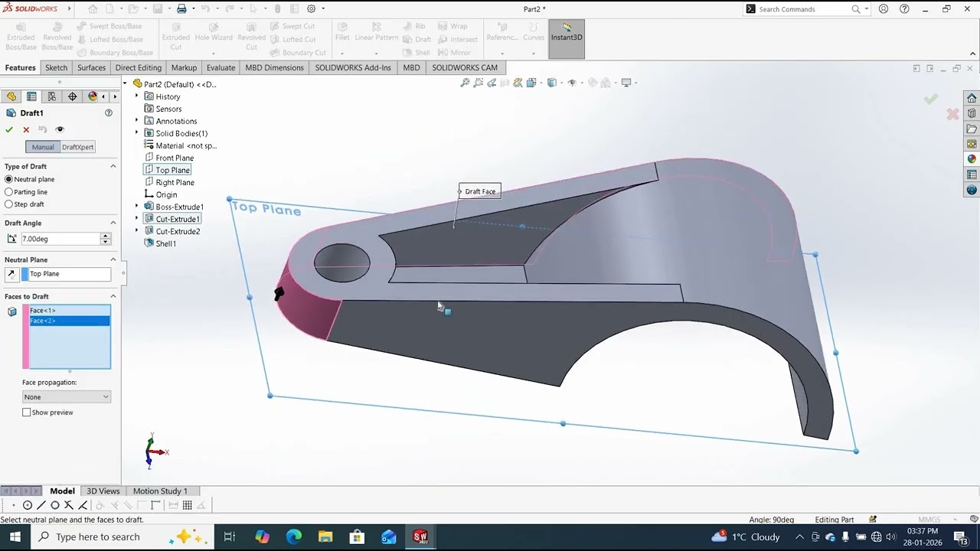This screenshot has width=980, height=551.
Task: Expand the History tree node
Action: [x=137, y=96]
